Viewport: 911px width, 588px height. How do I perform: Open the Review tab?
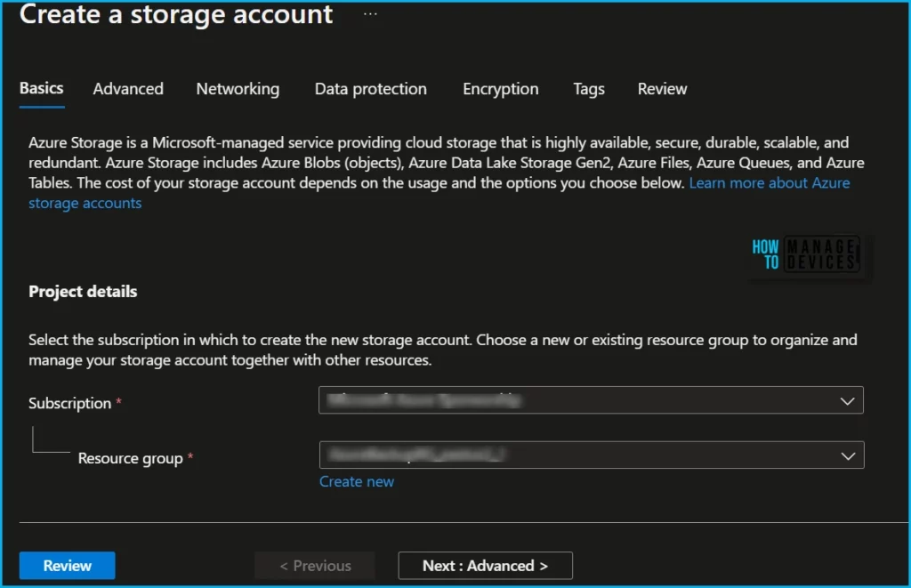click(x=662, y=89)
